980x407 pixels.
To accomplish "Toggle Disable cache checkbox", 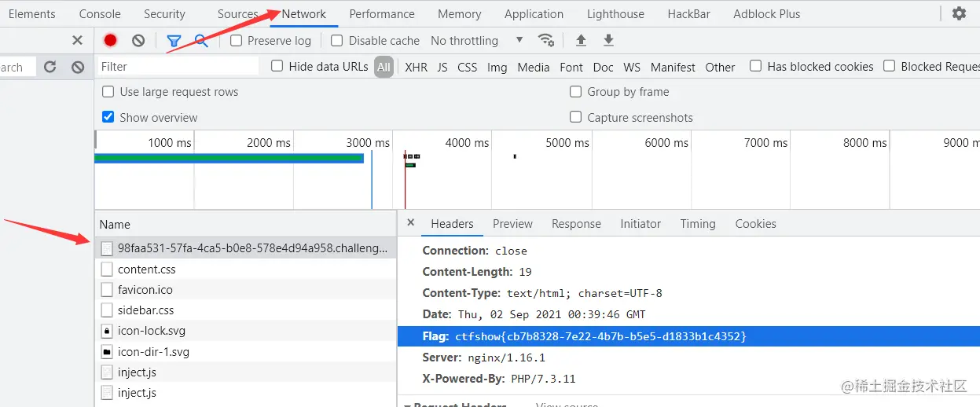I will [x=337, y=40].
